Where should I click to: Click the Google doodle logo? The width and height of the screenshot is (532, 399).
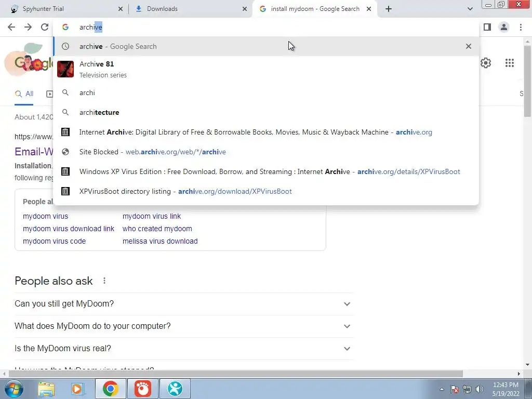click(x=29, y=60)
